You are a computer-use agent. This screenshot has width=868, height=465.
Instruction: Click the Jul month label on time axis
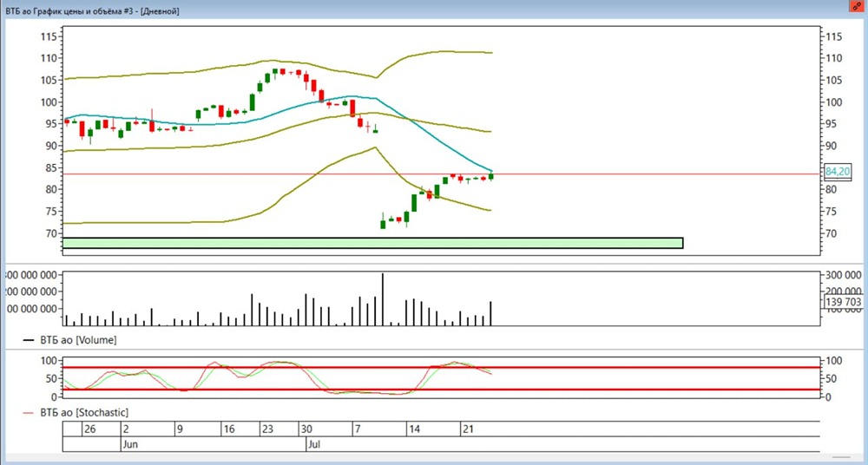click(314, 443)
